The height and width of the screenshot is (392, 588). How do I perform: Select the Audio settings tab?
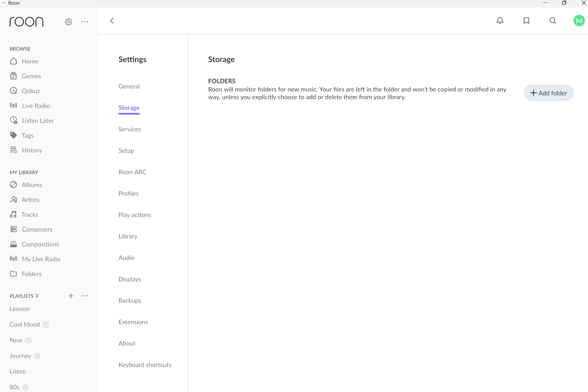(x=127, y=258)
